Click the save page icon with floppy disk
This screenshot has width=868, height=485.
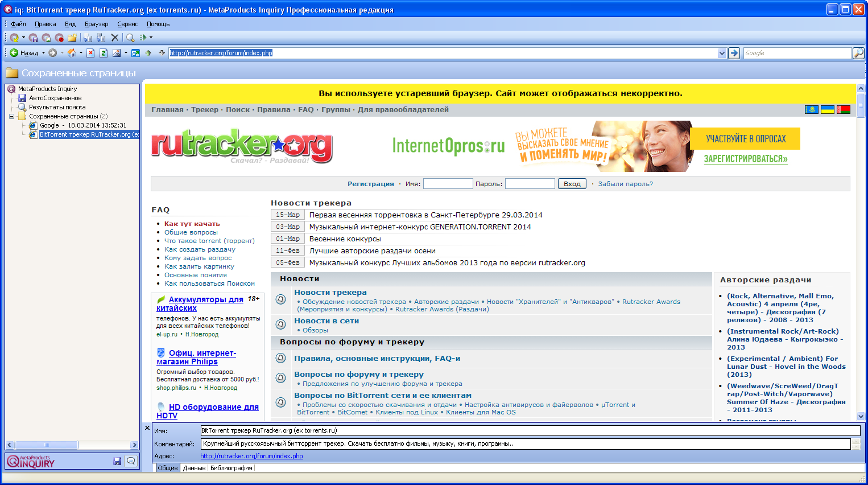pos(33,38)
